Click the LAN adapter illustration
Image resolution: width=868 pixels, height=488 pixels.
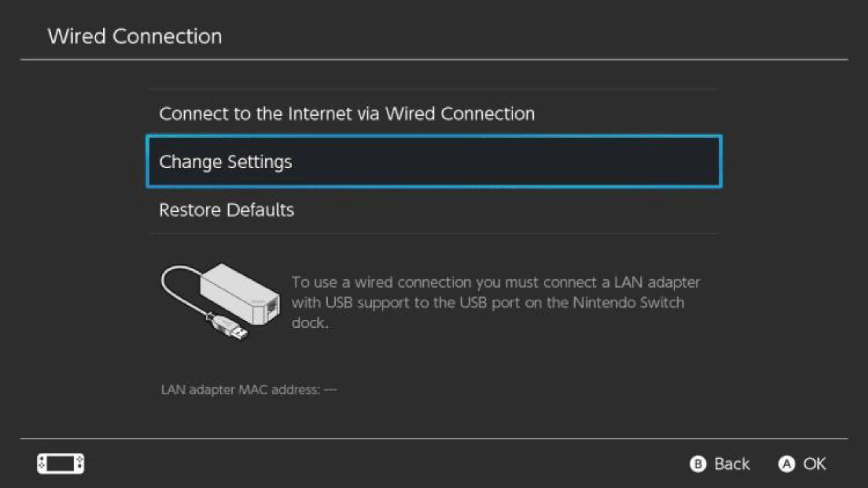220,302
